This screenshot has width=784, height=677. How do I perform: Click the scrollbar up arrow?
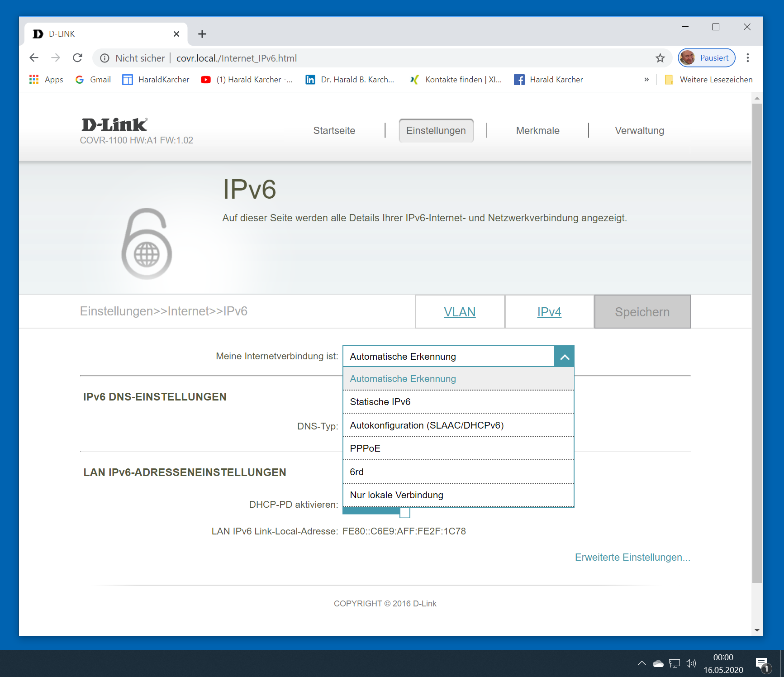[757, 98]
